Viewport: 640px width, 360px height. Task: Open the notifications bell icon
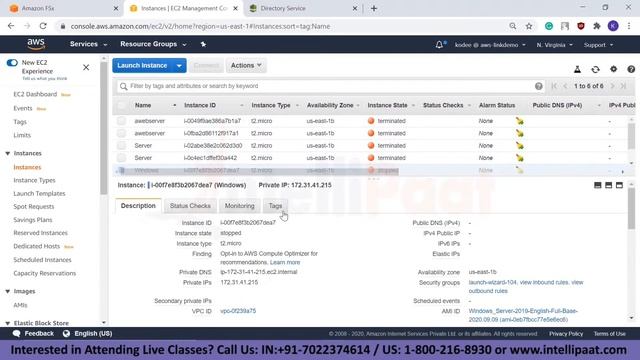click(439, 44)
